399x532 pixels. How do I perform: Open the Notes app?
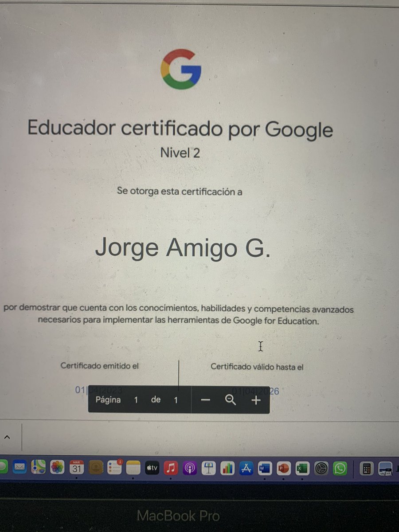point(133,468)
